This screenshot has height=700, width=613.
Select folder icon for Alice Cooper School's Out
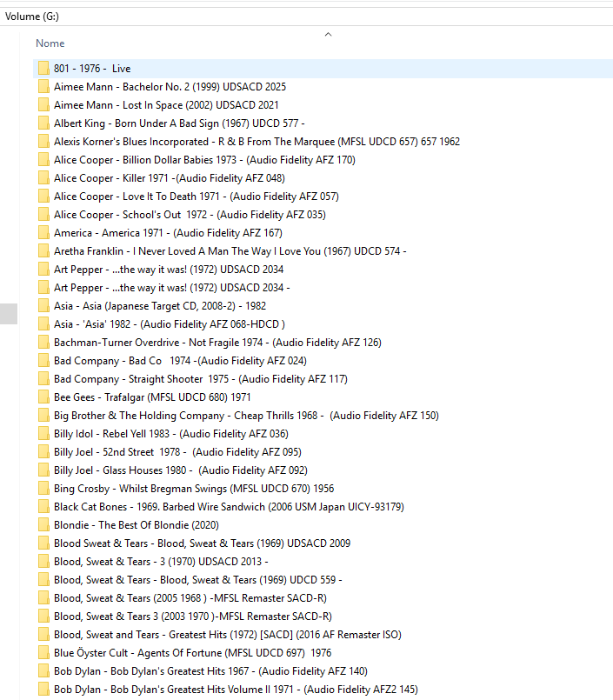click(43, 215)
